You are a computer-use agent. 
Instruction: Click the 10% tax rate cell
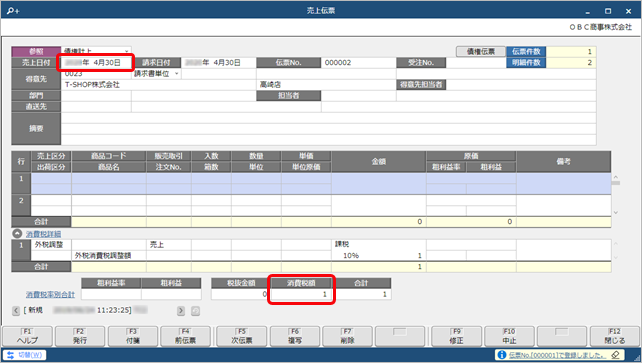351,255
